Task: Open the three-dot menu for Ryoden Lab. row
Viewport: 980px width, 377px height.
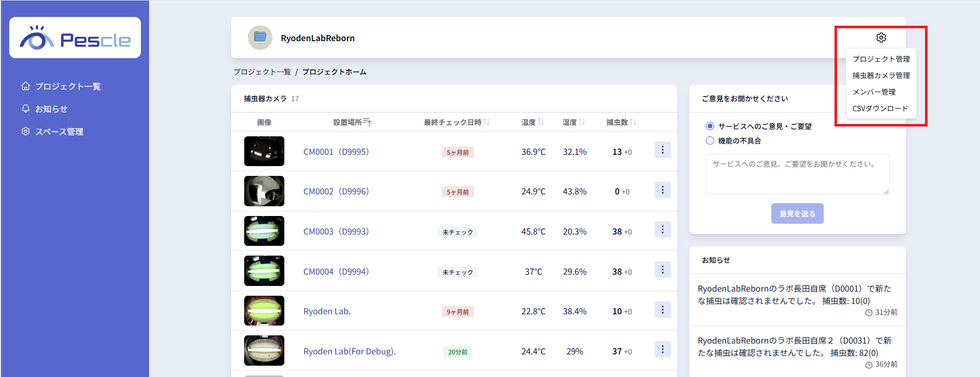Action: [662, 310]
